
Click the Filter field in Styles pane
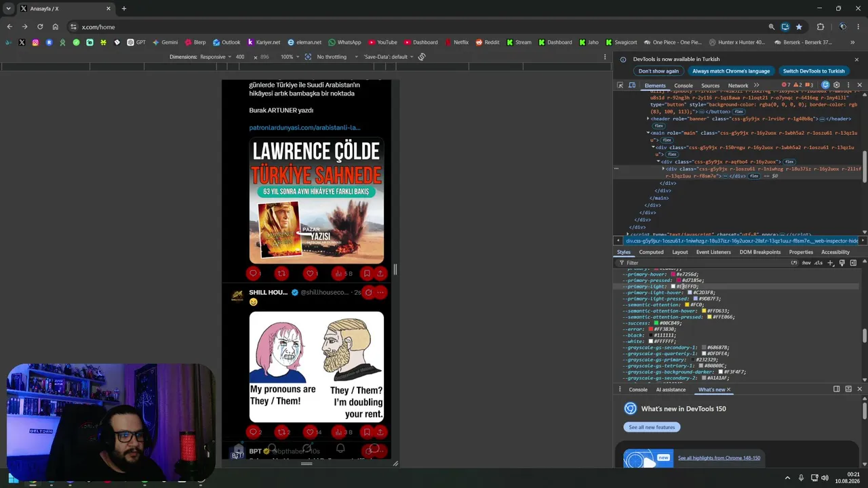pos(705,263)
